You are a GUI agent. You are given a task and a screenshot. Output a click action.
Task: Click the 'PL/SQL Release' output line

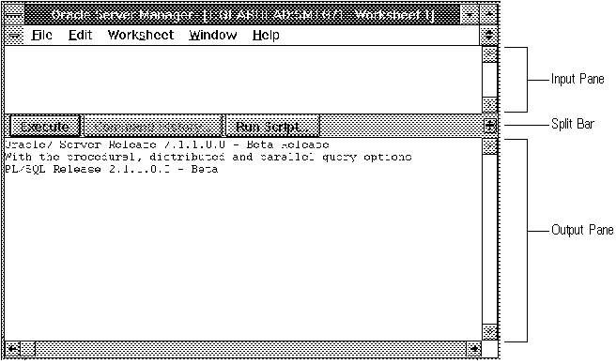coord(112,169)
